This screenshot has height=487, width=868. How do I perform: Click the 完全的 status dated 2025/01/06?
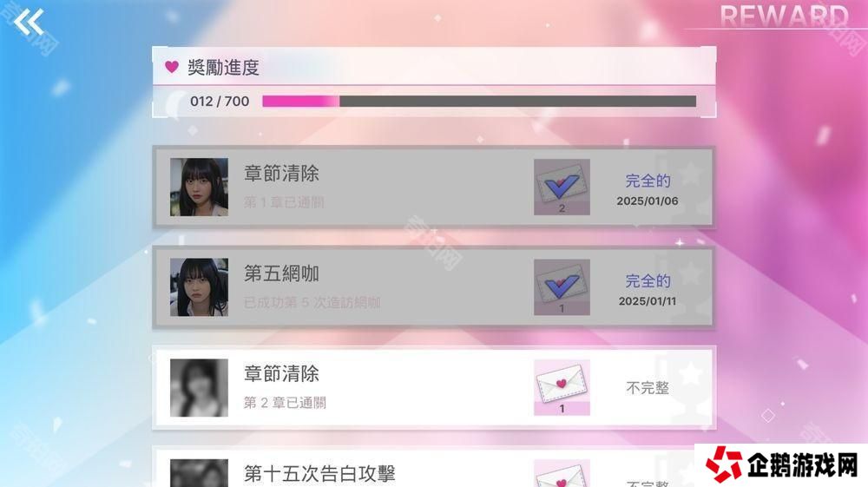pos(648,181)
